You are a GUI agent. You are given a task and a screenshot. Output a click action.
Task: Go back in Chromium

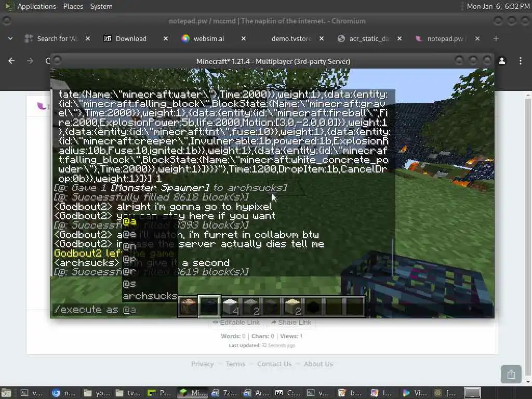coord(11,61)
